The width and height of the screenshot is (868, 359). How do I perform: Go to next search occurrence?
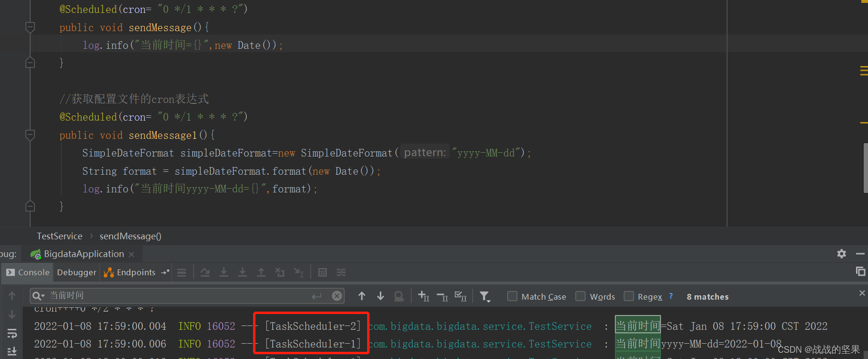click(x=381, y=296)
